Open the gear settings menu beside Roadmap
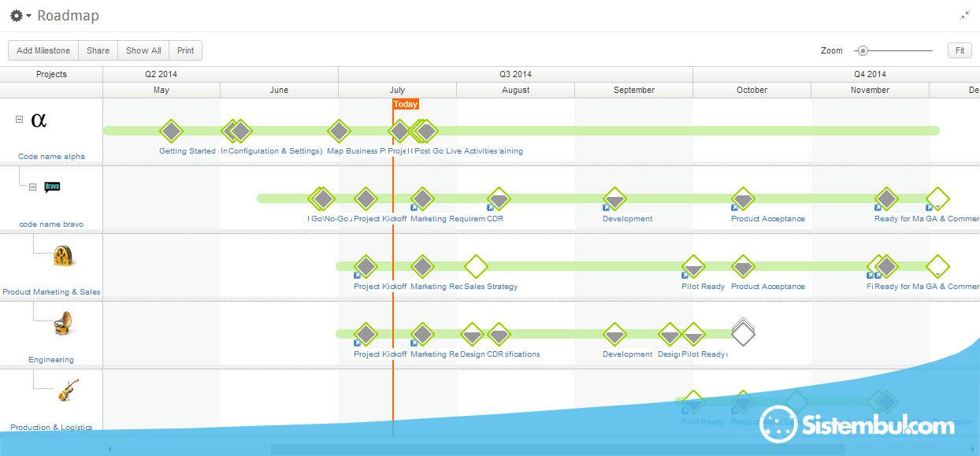Screen dimensions: 980x456 (19, 16)
